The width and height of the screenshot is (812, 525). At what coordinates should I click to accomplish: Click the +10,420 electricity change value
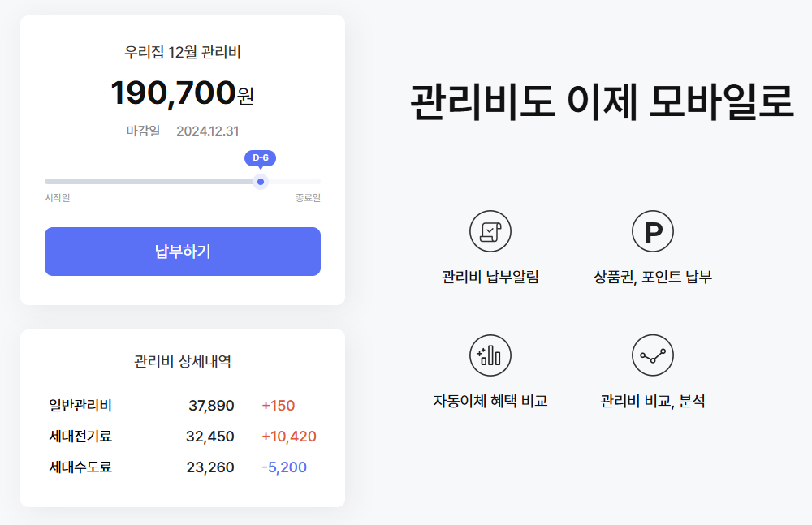pyautogui.click(x=289, y=437)
